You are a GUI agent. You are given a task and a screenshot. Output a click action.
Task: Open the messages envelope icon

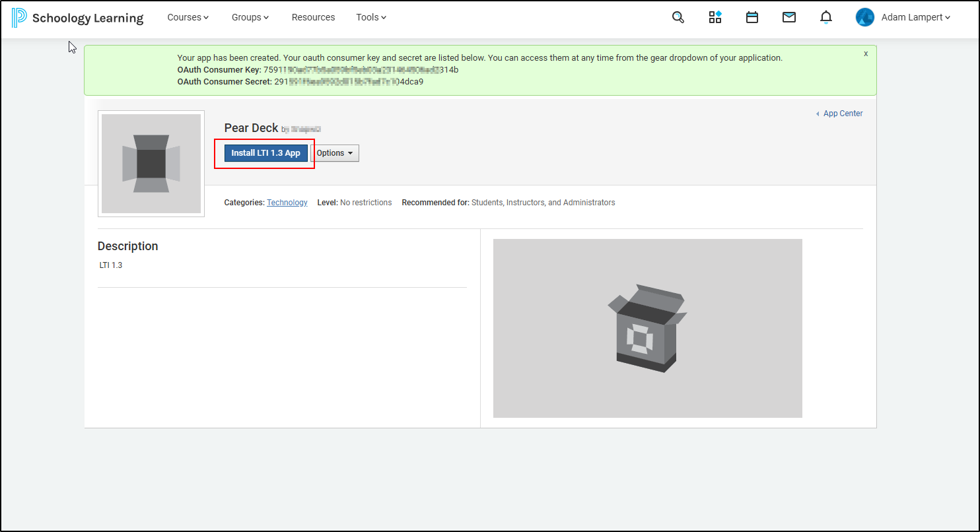click(x=788, y=17)
